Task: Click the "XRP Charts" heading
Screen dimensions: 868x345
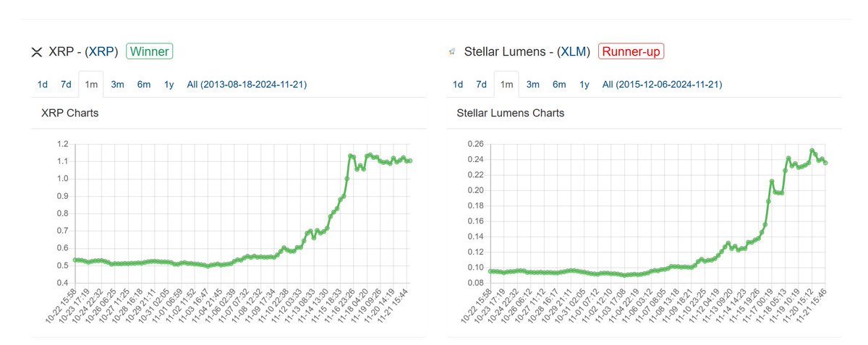Action: [70, 114]
